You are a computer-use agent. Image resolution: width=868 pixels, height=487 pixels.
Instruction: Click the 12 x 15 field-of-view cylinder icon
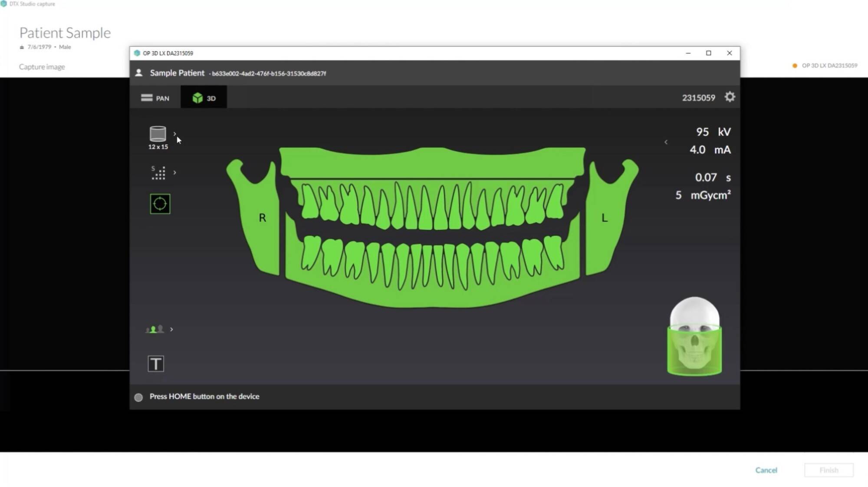coord(158,134)
